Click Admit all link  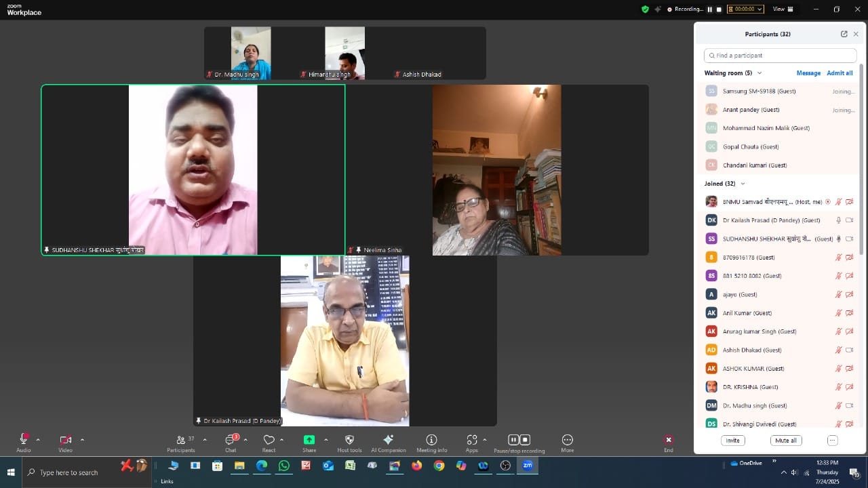(840, 73)
